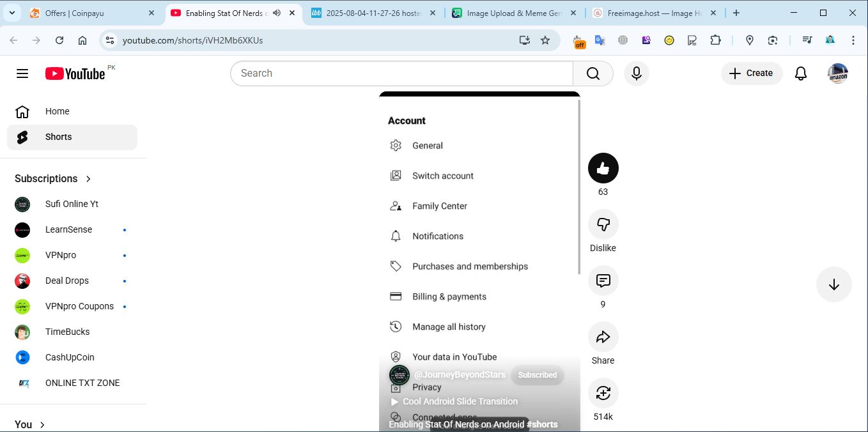Open the browser extensions puzzle icon
This screenshot has width=868, height=432.
point(715,40)
